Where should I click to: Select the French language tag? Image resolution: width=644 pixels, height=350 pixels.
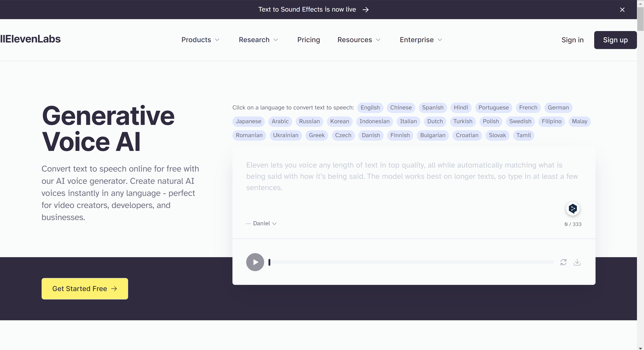(529, 107)
